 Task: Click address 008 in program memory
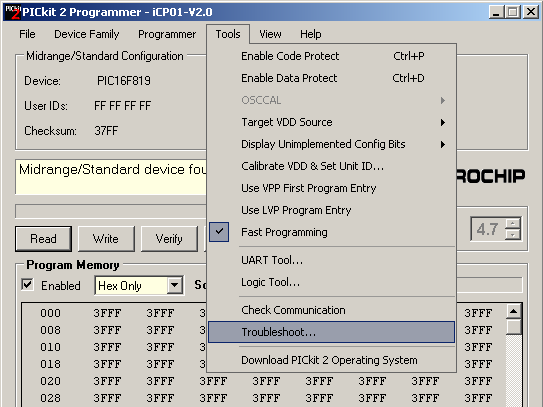tap(51, 330)
